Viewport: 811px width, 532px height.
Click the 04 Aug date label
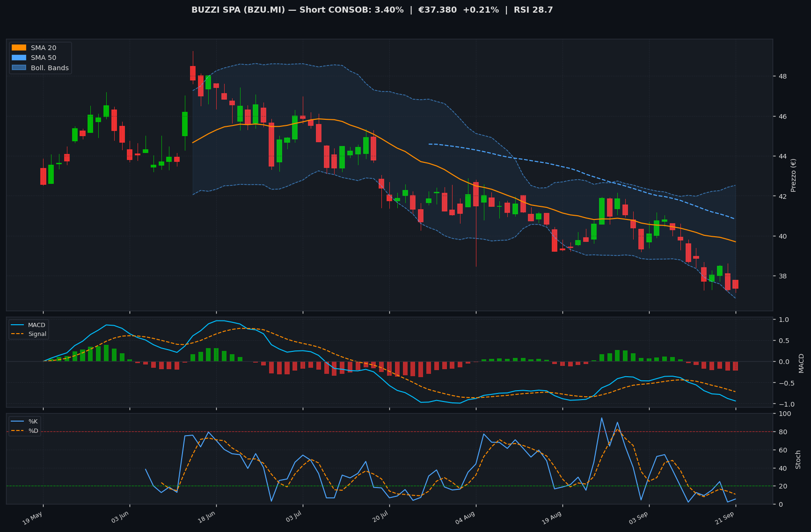[466, 518]
